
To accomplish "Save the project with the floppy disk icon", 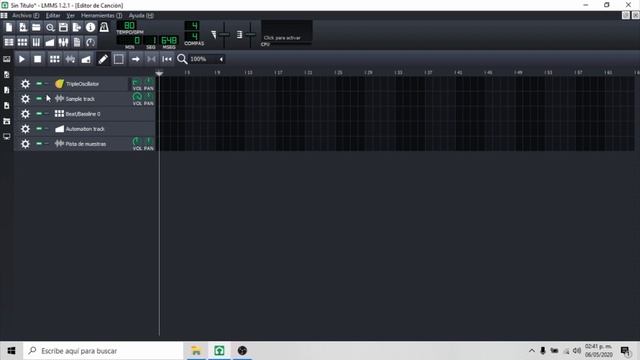I will tap(63, 27).
